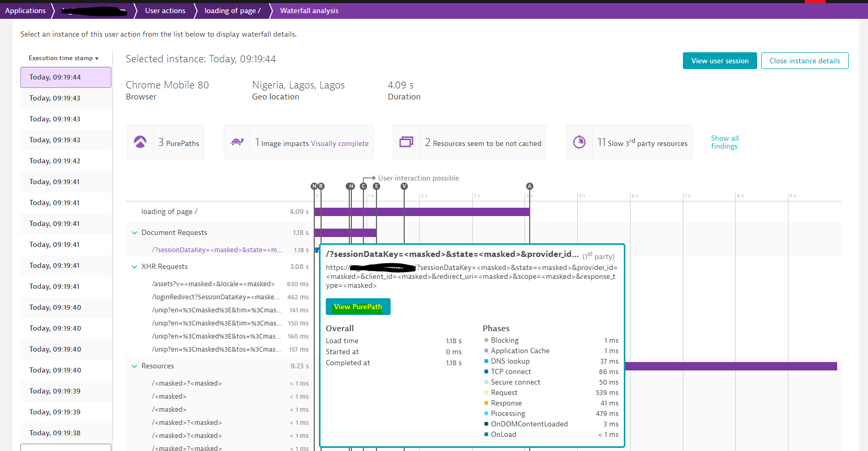Screen dimensions: 868x451
Task: Click the purple loading of page duration bar
Action: click(x=421, y=212)
